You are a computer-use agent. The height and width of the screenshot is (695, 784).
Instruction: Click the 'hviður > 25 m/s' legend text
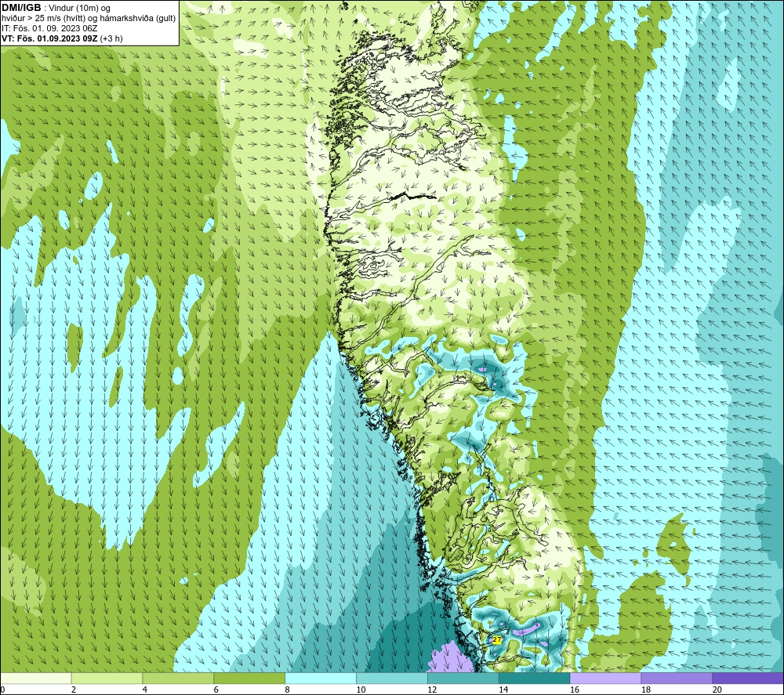(31, 19)
